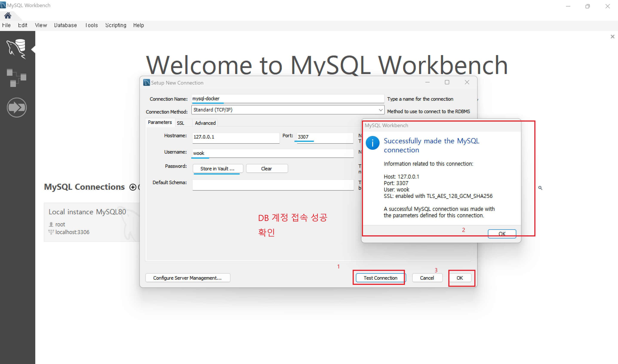Close the welcome page X icon
The width and height of the screenshot is (618, 364).
coord(612,37)
